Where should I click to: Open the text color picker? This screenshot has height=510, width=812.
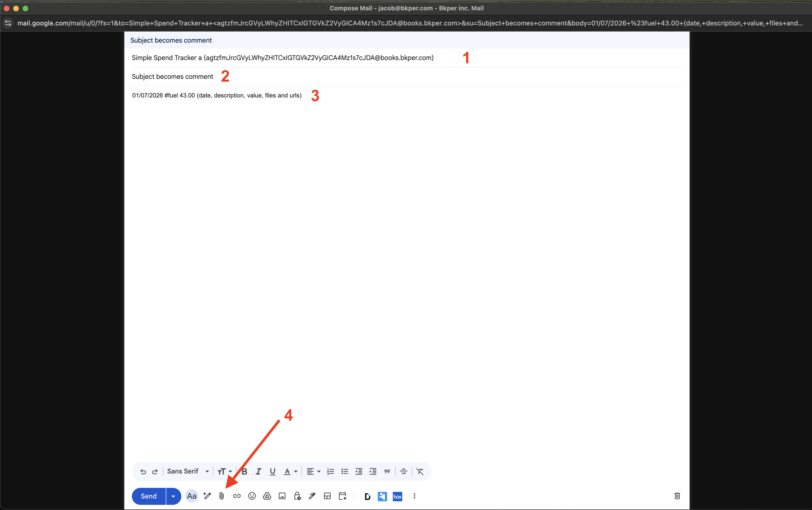[290, 471]
